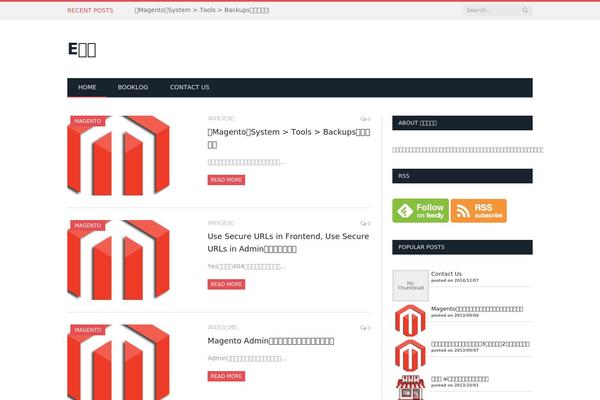Click the MAGENTO category tag on the Backups post
600x400 pixels.
click(x=88, y=121)
